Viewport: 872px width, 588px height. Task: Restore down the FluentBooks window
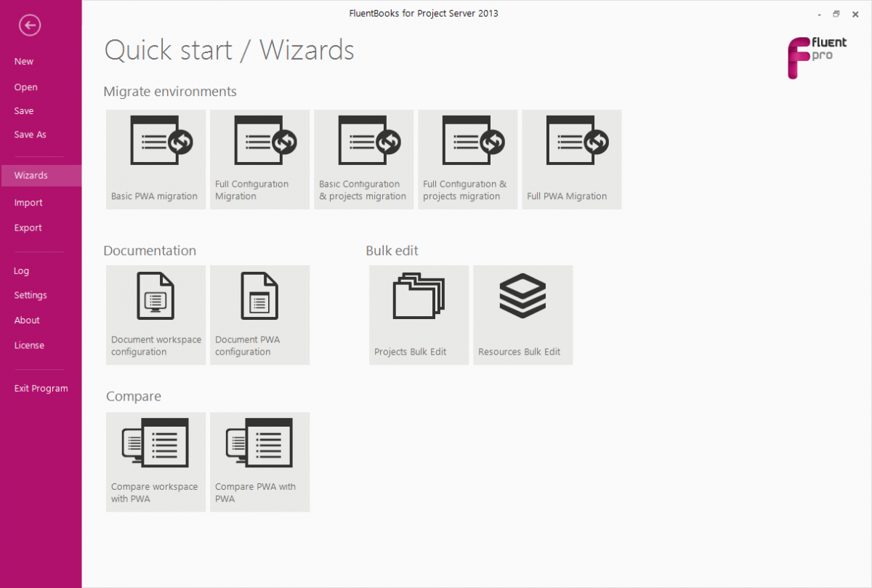tap(836, 14)
